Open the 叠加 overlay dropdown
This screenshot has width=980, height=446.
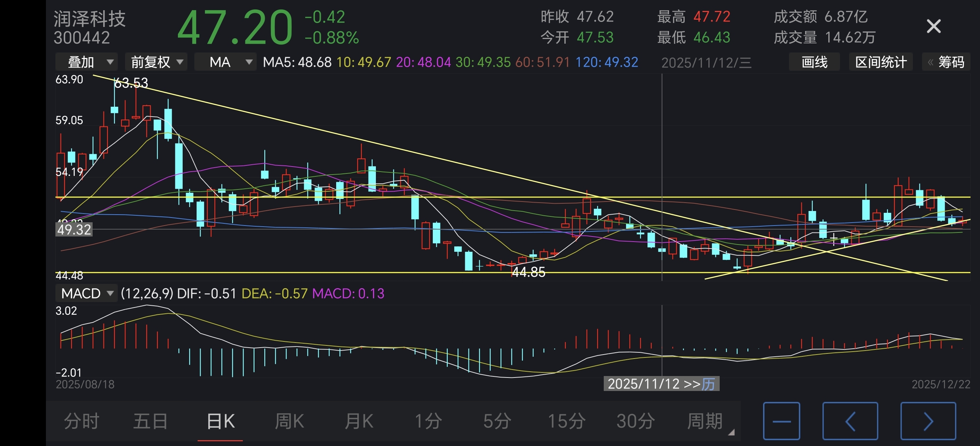click(x=87, y=62)
